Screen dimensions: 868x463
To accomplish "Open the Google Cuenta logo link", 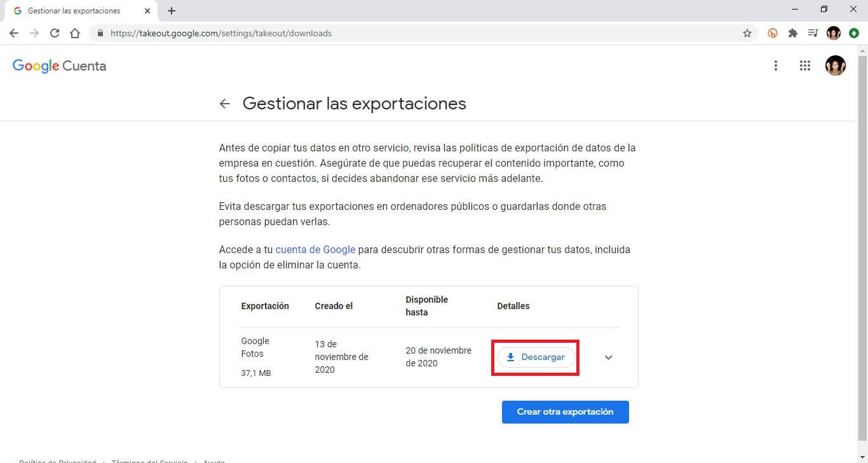I will coord(59,66).
